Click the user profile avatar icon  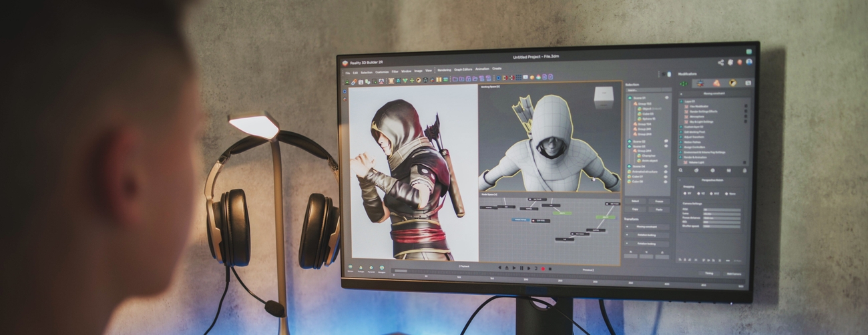click(748, 62)
